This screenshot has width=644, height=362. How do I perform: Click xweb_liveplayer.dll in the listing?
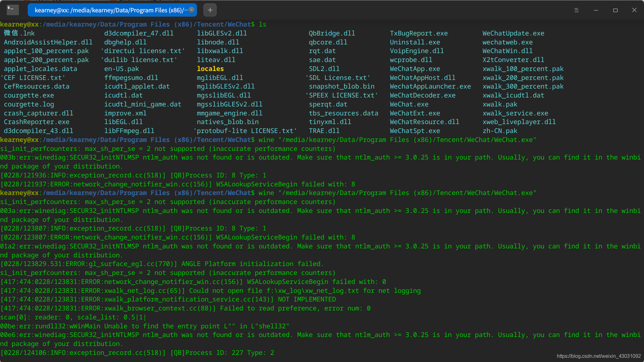[519, 122]
